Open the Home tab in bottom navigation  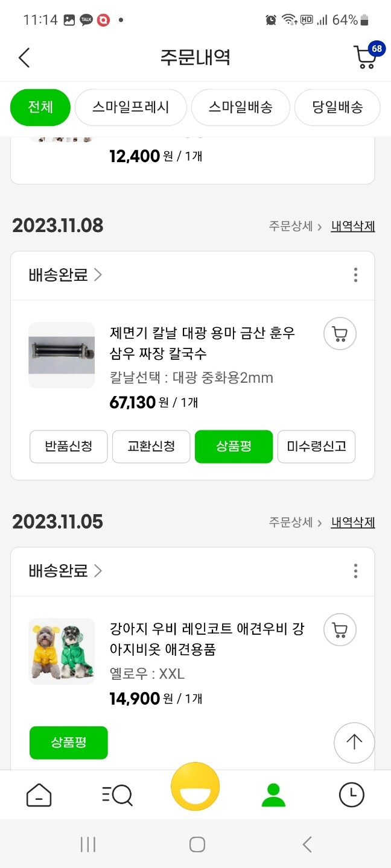click(x=39, y=796)
